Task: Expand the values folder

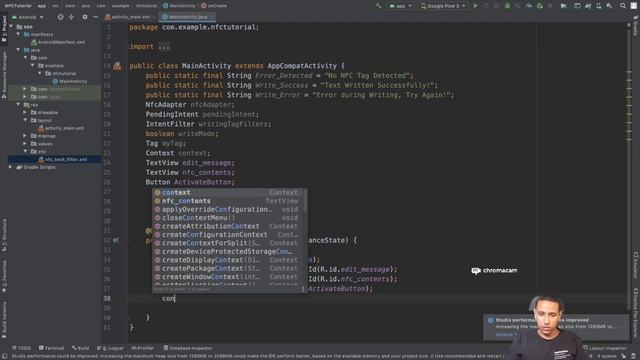Action: (x=25, y=144)
